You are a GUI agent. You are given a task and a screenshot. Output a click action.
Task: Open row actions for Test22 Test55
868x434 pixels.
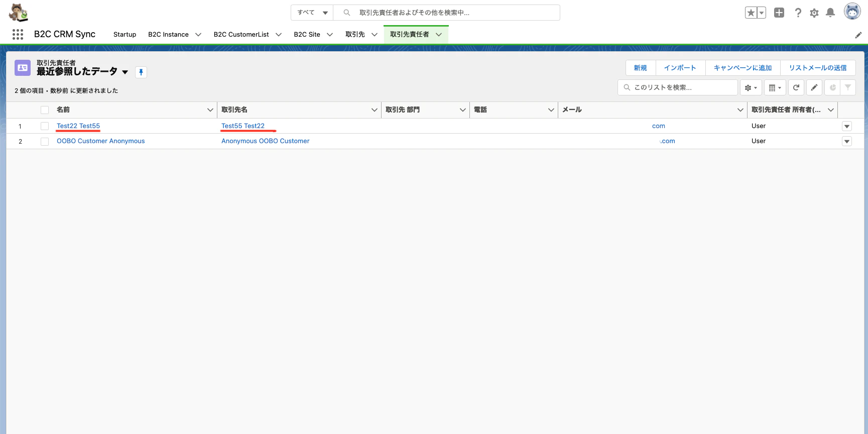tap(847, 127)
